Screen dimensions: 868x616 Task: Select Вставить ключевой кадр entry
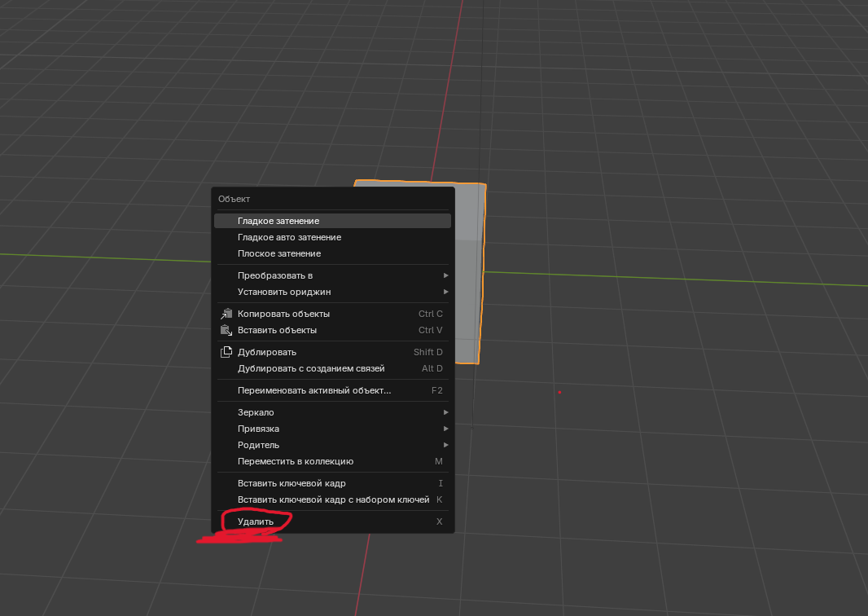(332, 483)
